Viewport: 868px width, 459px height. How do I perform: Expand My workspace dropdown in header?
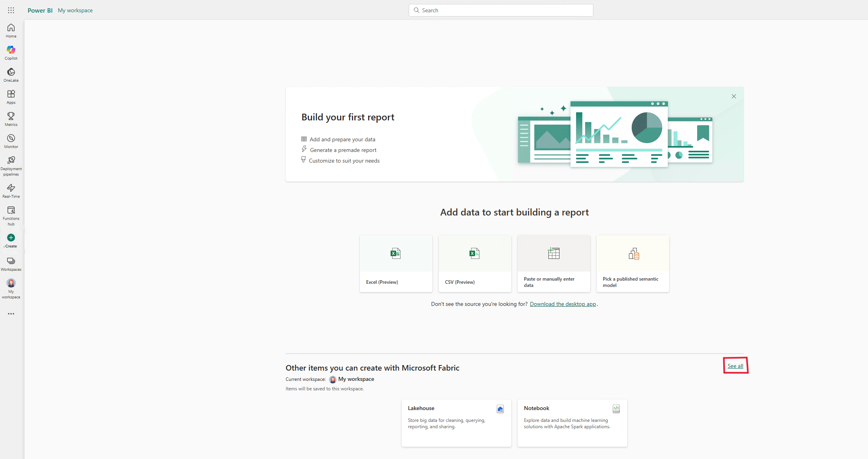point(75,10)
